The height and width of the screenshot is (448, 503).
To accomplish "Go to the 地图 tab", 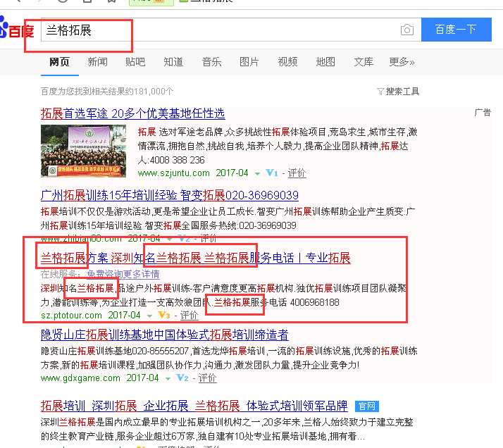I will [325, 61].
